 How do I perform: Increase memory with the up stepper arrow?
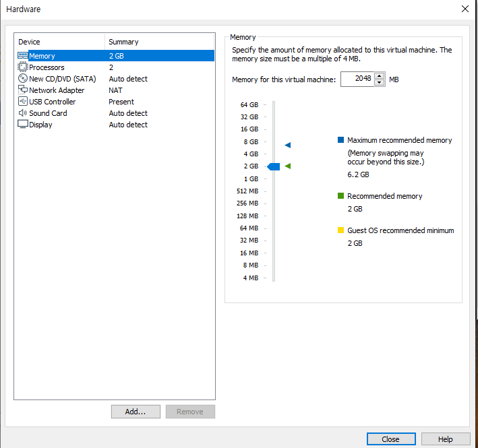[x=379, y=76]
